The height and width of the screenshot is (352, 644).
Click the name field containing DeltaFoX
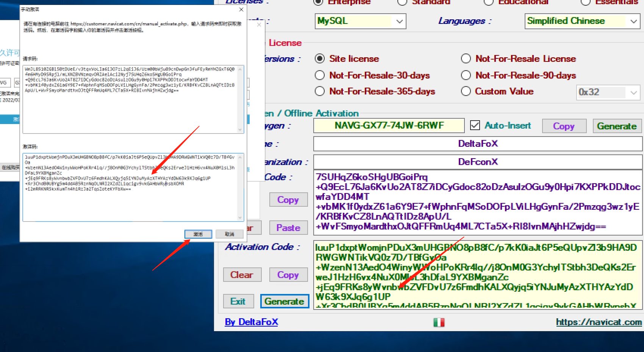(478, 144)
